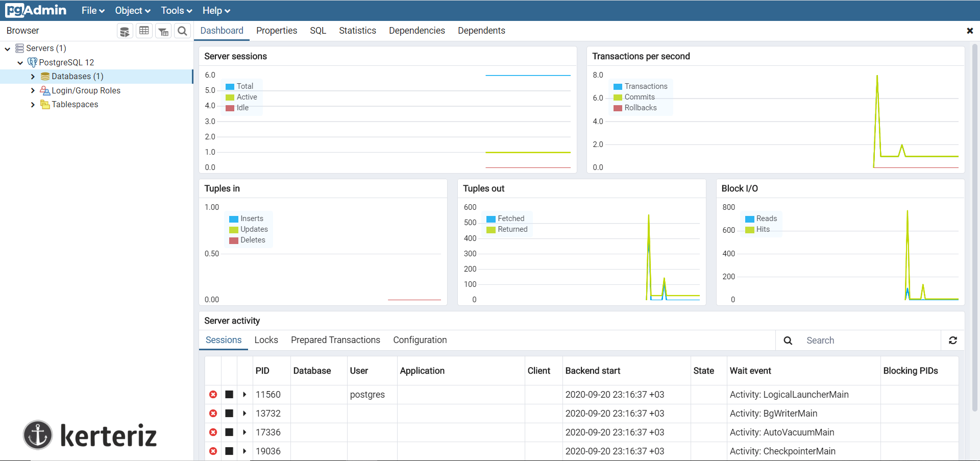The width and height of the screenshot is (980, 461).
Task: Open the File menu
Action: tap(93, 11)
